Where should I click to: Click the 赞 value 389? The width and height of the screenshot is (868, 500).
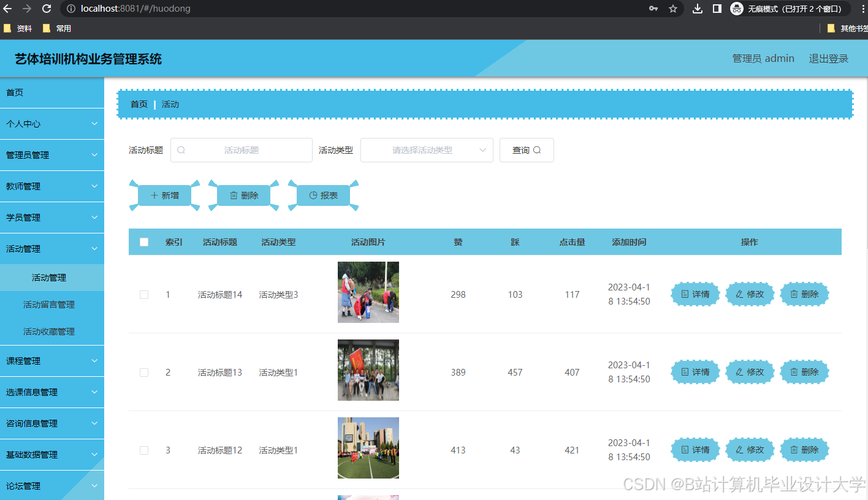[458, 373]
